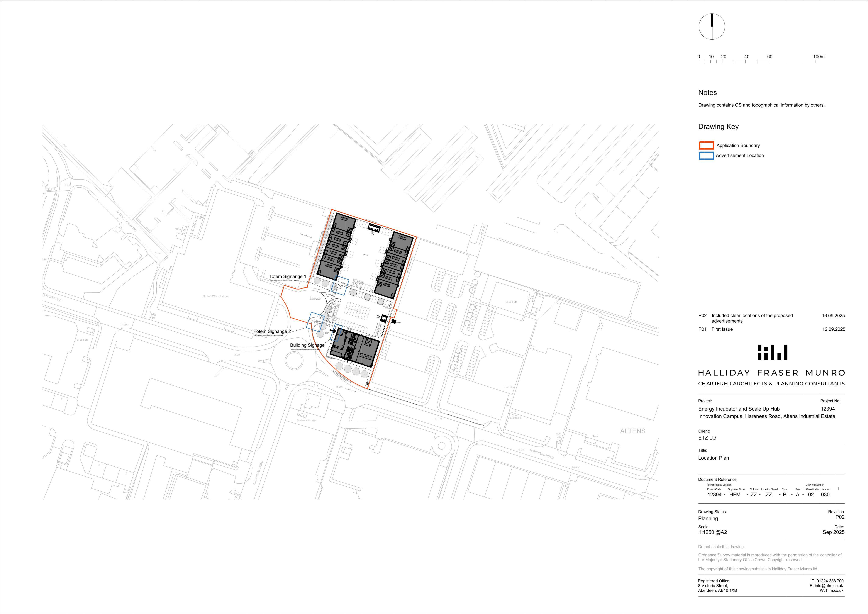868x614 pixels.
Task: Click 'HALLIDAY FRASER MUNRO' company name
Action: (x=771, y=373)
